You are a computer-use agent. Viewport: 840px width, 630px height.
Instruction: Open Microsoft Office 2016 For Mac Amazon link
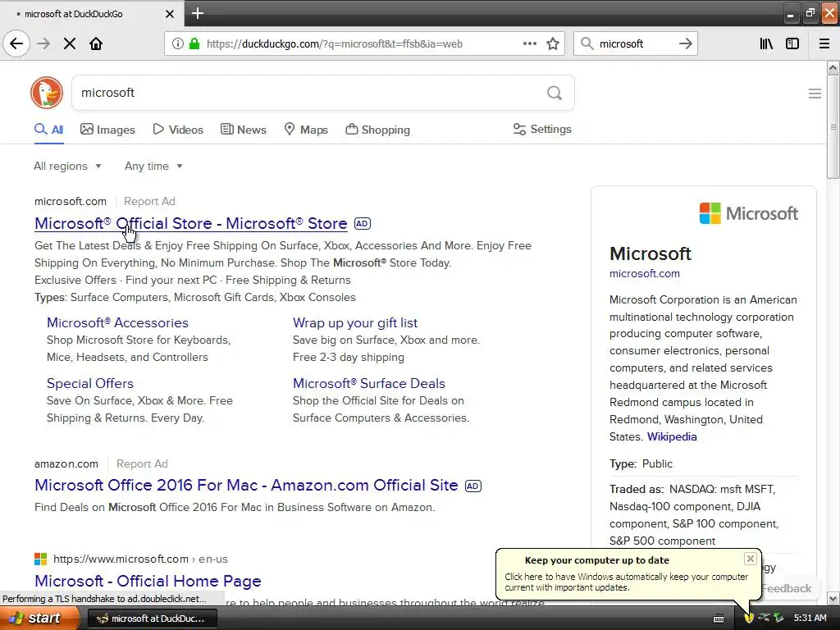(246, 486)
